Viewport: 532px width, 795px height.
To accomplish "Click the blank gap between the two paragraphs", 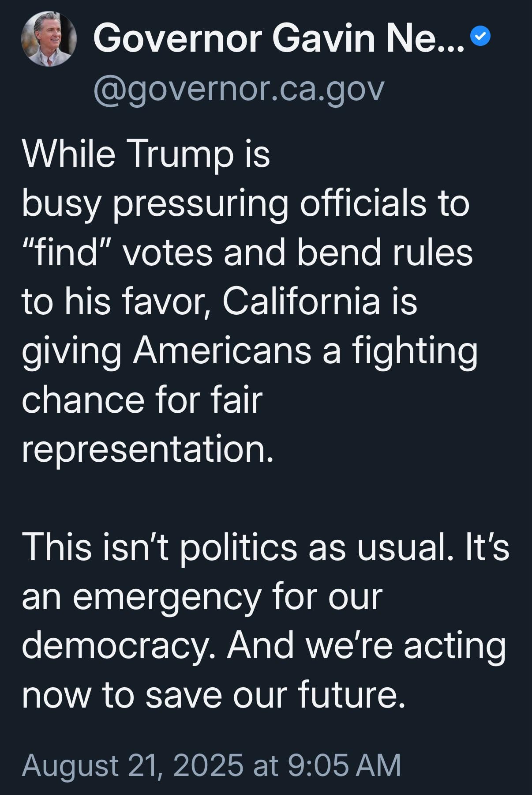I will [266, 498].
